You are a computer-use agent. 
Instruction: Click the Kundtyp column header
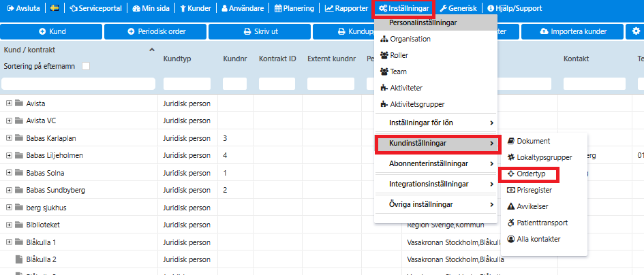(x=177, y=59)
